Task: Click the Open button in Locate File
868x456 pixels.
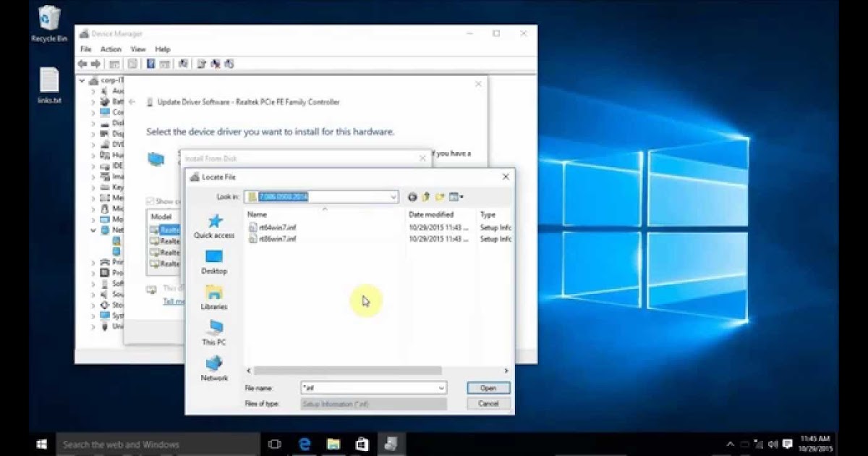Action: pos(488,388)
